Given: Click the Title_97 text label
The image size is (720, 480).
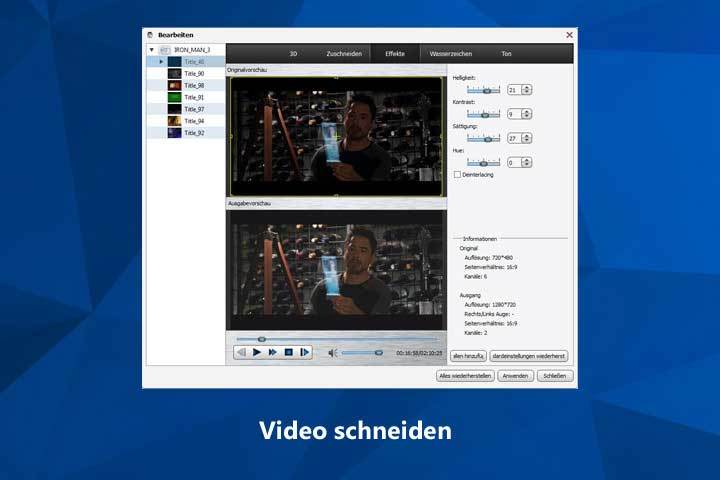Looking at the screenshot, I should (194, 109).
